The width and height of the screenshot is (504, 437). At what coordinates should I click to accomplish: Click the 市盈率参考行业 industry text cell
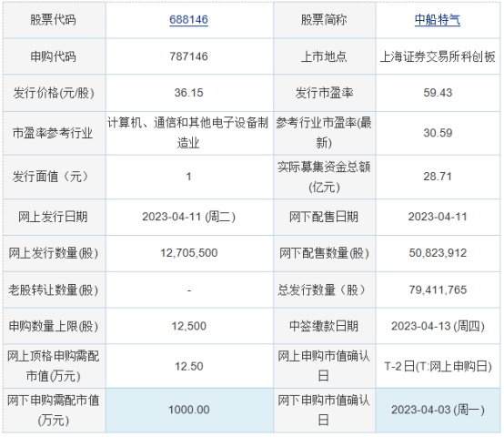coord(188,133)
